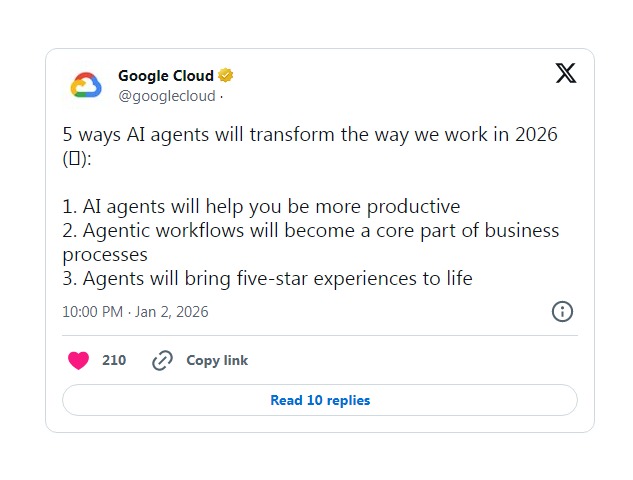Click the tweet headline about AI agents in 2026
Screen dimensions: 633x480
click(x=300, y=134)
